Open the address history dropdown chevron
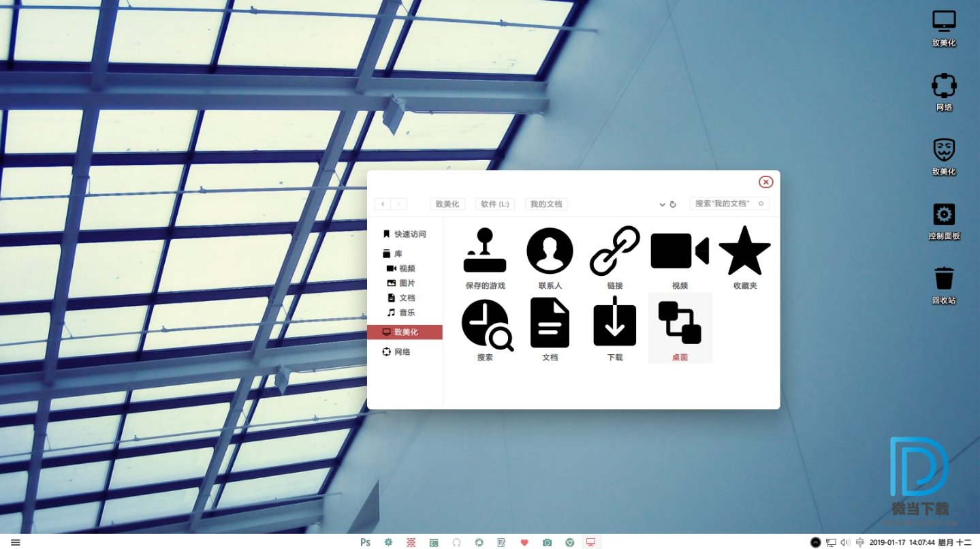The width and height of the screenshot is (980, 549). (662, 204)
